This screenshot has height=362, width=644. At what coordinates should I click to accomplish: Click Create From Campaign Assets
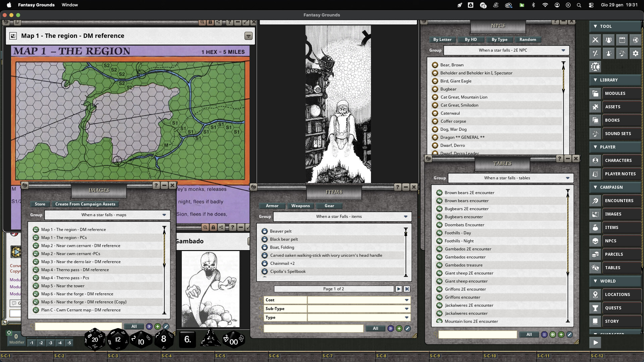(85, 204)
